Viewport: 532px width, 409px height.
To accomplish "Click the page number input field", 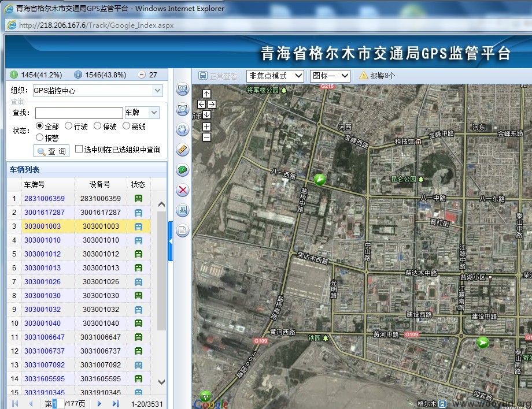I will pos(58,404).
